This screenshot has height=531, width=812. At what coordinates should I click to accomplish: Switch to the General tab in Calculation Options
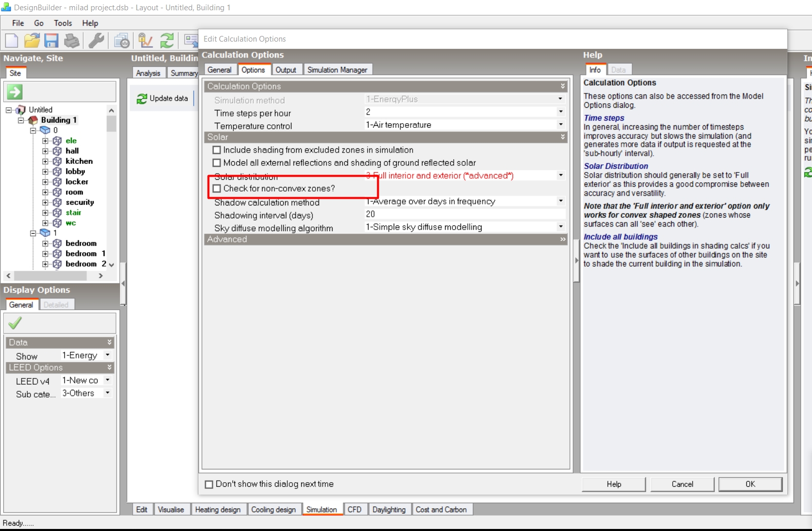(x=219, y=70)
